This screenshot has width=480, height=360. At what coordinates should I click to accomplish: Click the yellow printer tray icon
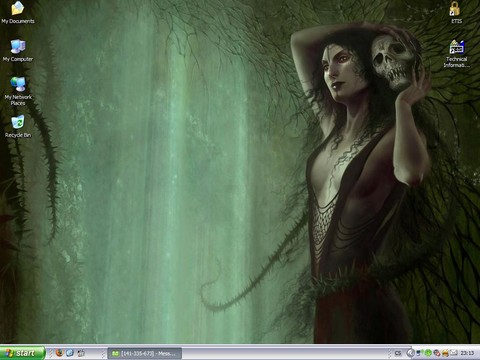point(445,353)
